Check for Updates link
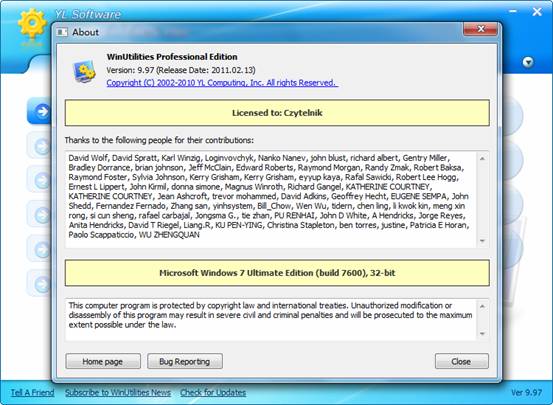The image size is (553, 405). (x=213, y=393)
